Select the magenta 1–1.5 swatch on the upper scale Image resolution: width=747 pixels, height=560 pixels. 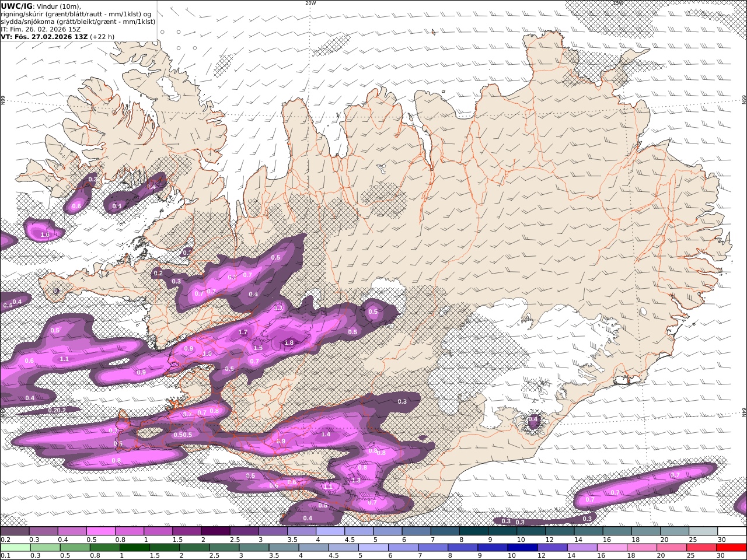pos(158,531)
